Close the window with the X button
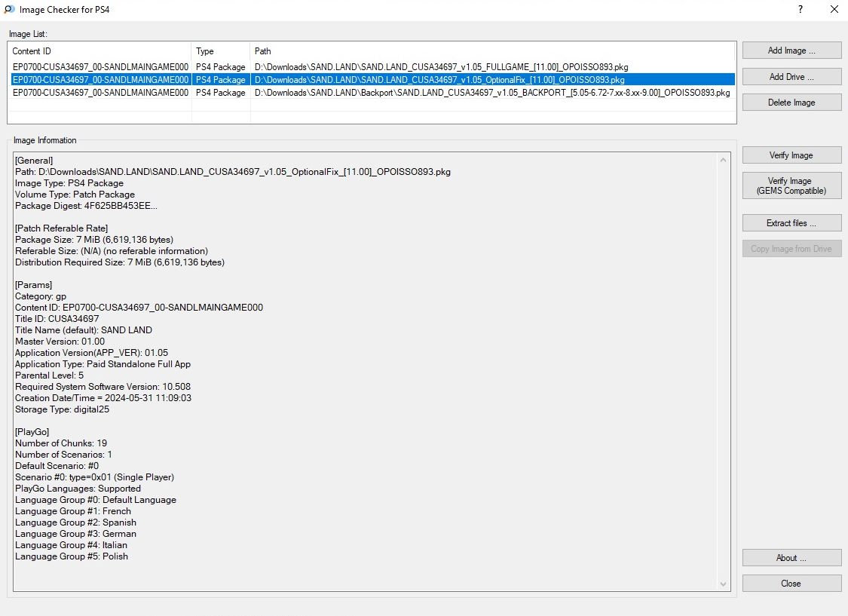Viewport: 848px width, 616px height. coord(834,9)
